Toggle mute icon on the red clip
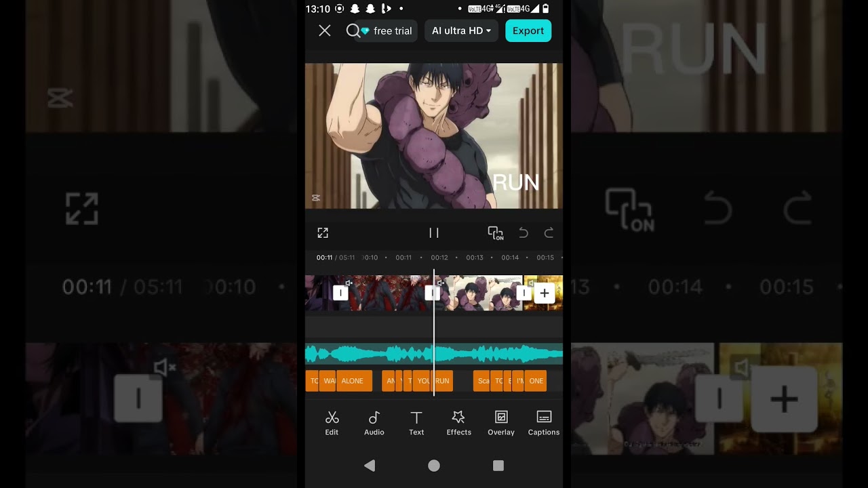This screenshot has height=488, width=868. 349,283
